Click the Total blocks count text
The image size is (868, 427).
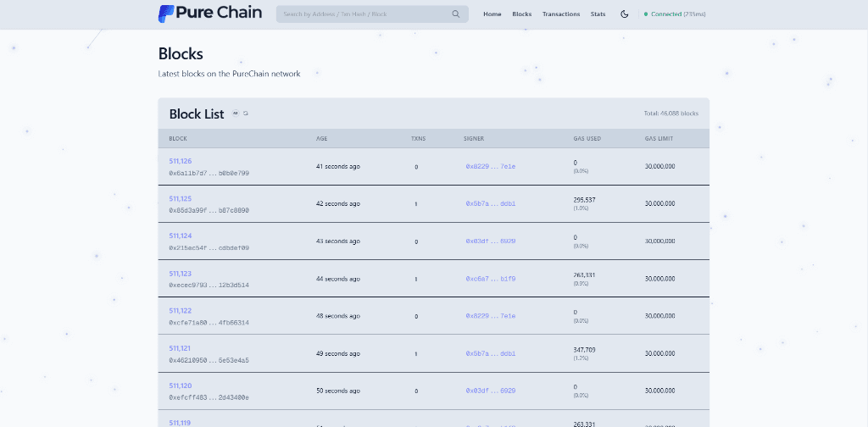pos(671,114)
